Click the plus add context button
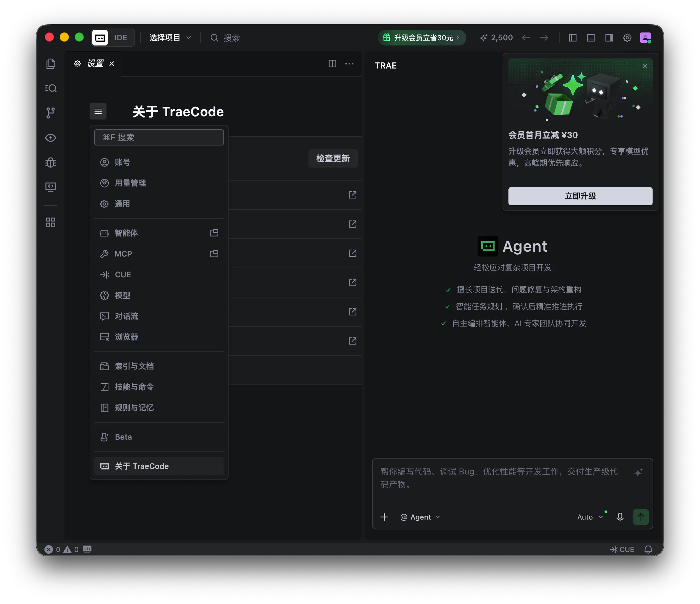 [x=384, y=517]
